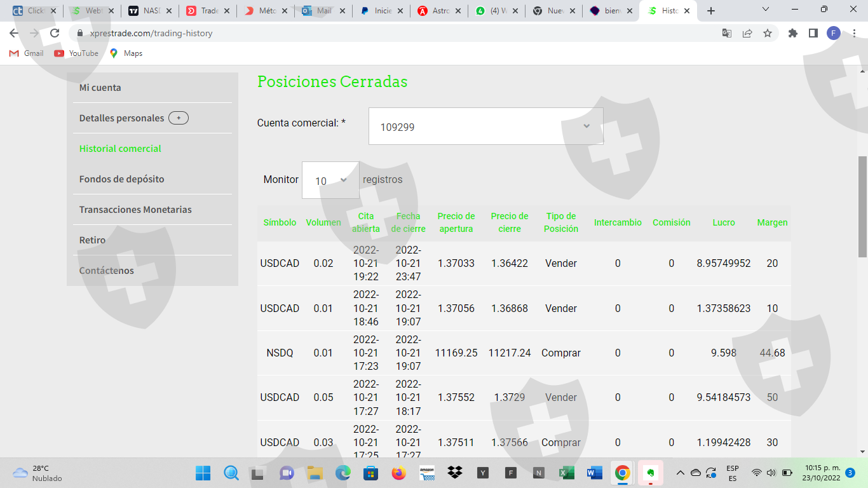Click the browser reload page icon
Viewport: 868px width, 488px height.
click(55, 33)
